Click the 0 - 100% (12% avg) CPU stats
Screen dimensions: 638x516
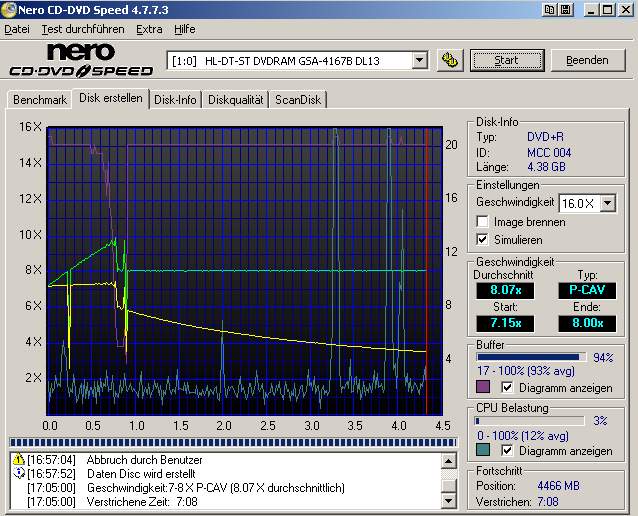[x=523, y=436]
